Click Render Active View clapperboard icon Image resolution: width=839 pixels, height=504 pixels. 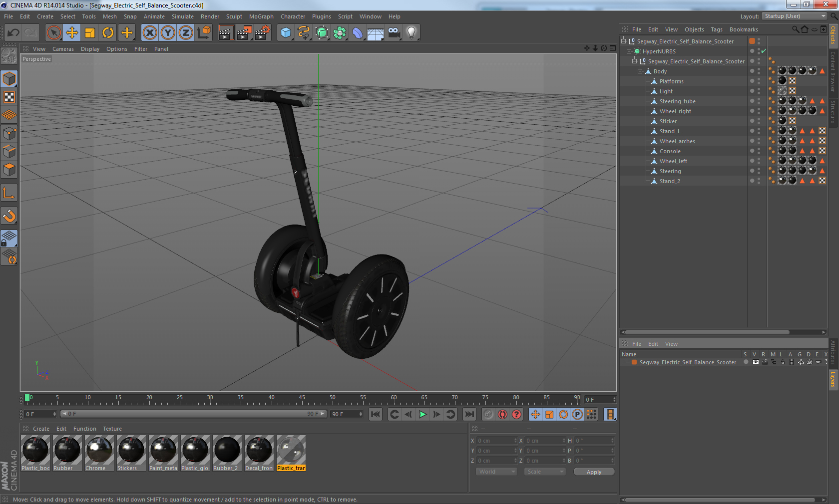coord(226,33)
